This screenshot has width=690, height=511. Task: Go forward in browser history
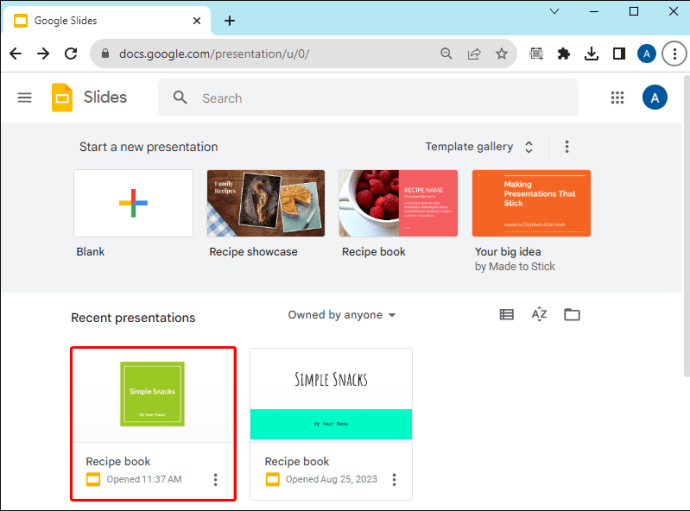click(43, 54)
